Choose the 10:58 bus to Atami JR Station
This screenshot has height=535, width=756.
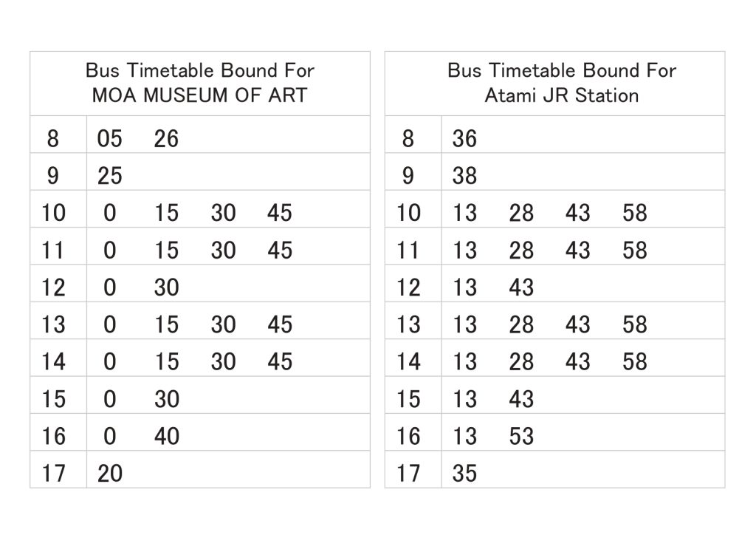click(634, 213)
